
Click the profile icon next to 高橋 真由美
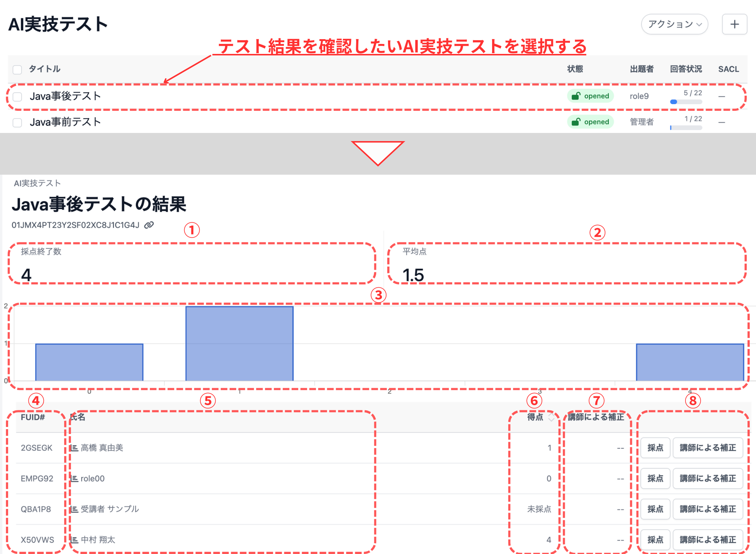click(75, 447)
